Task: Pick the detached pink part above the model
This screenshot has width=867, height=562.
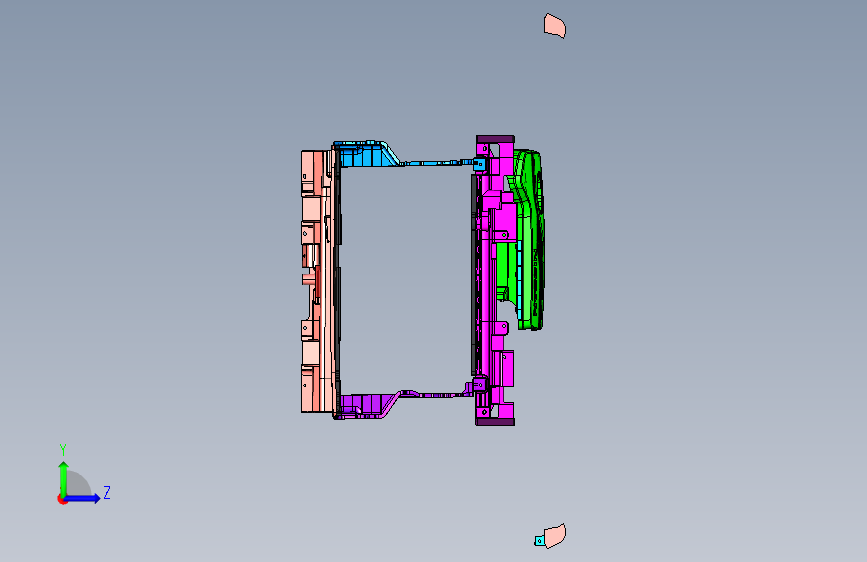Action: click(x=555, y=26)
